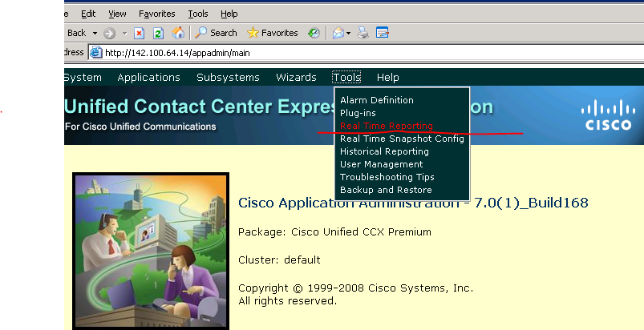The width and height of the screenshot is (644, 330).
Task: Select Troubleshooting Tips menu entry
Action: (387, 177)
